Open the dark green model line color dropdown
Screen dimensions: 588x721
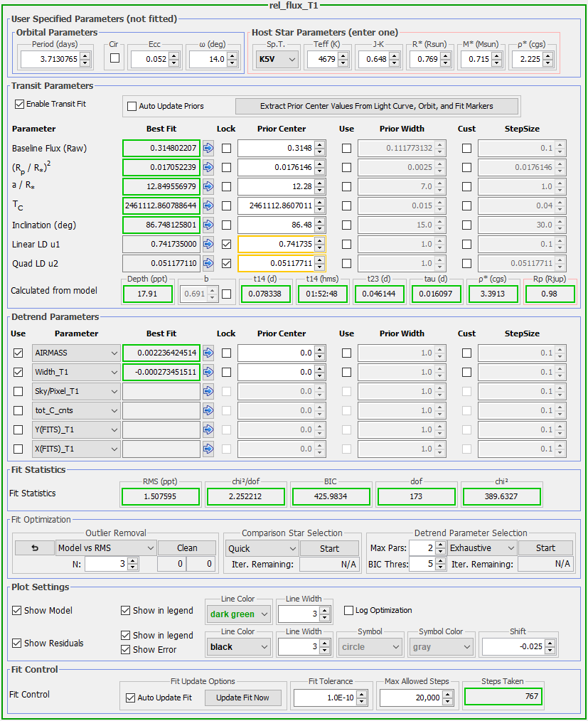pos(238,614)
